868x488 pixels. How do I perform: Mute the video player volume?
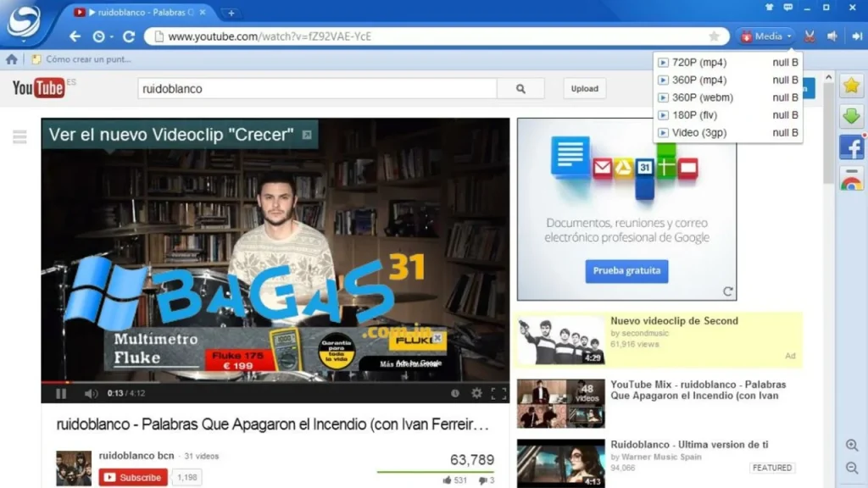tap(91, 393)
